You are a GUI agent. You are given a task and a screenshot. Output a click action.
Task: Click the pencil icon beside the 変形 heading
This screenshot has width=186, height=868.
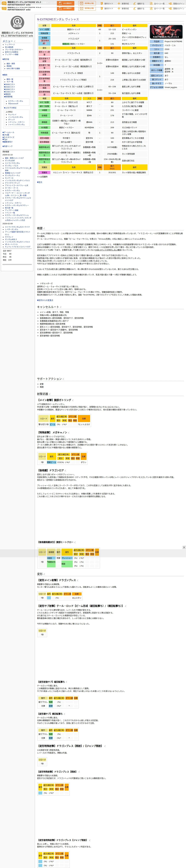(x=44, y=574)
